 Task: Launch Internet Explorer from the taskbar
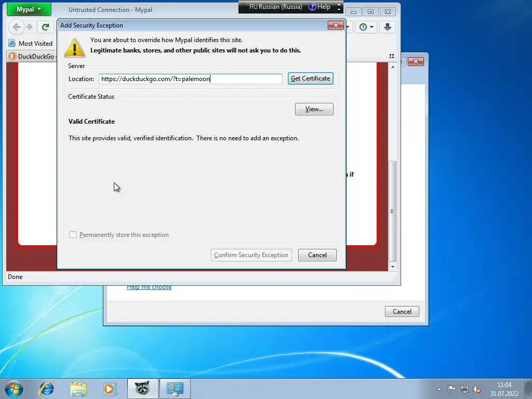[x=46, y=389]
